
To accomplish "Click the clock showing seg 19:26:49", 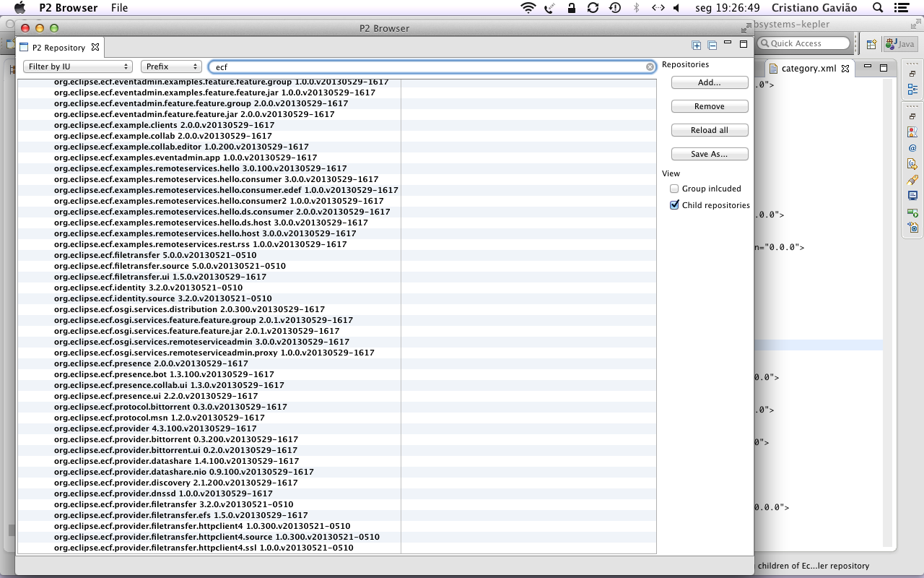I will tap(728, 8).
